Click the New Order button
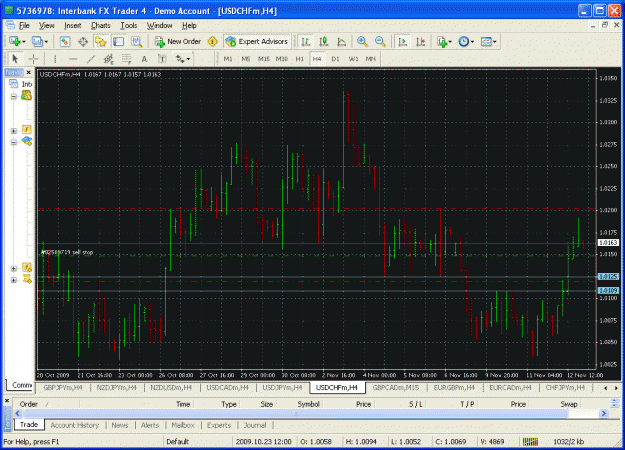Image resolution: width=625 pixels, height=450 pixels. pos(178,41)
